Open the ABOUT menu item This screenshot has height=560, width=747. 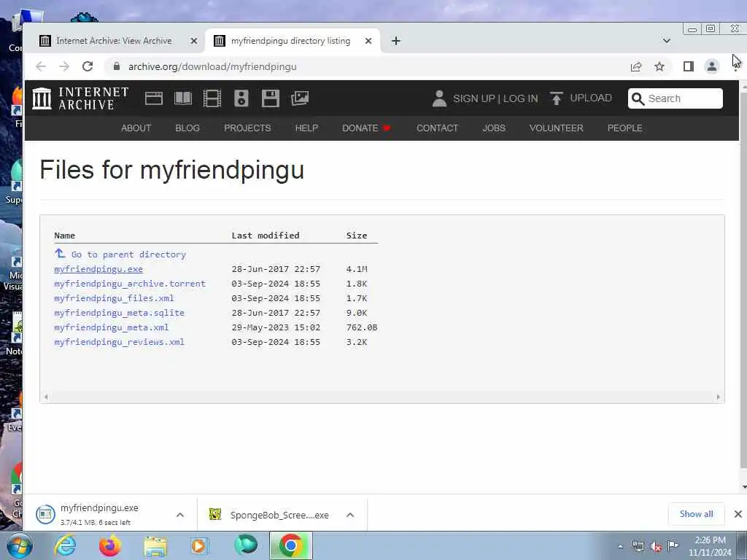pyautogui.click(x=136, y=128)
